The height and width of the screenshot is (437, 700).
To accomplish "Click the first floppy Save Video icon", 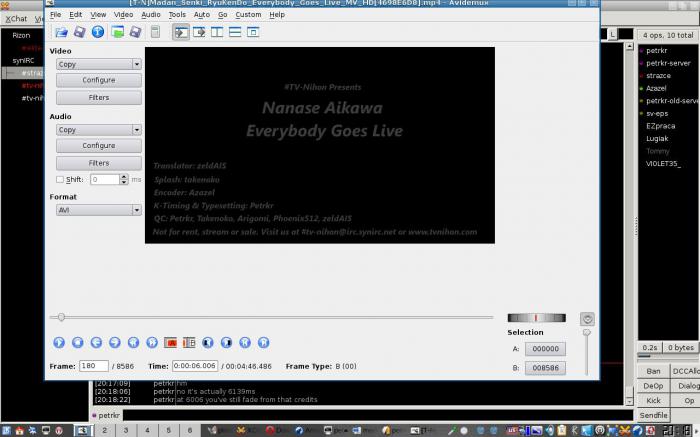I will click(x=79, y=32).
